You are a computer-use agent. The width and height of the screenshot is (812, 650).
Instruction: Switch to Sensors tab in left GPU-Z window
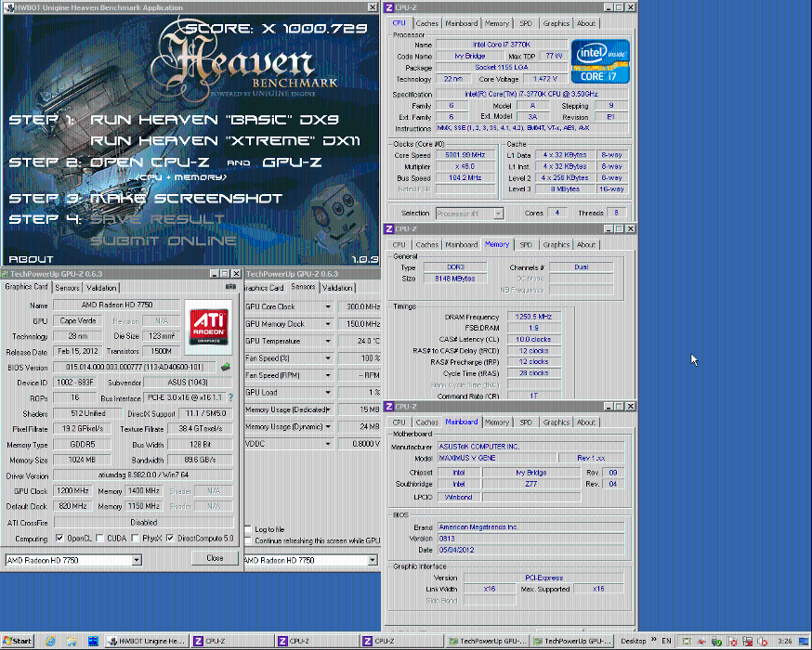coord(67,288)
